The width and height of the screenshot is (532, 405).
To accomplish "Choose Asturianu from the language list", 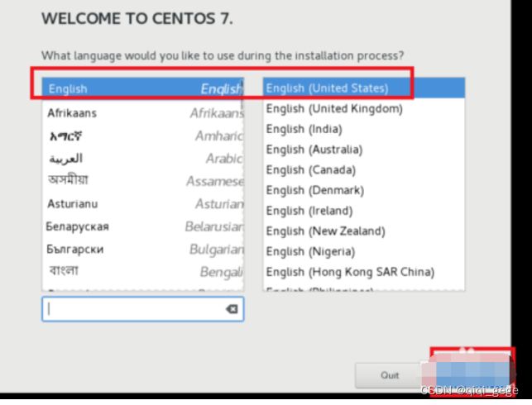I will click(143, 203).
